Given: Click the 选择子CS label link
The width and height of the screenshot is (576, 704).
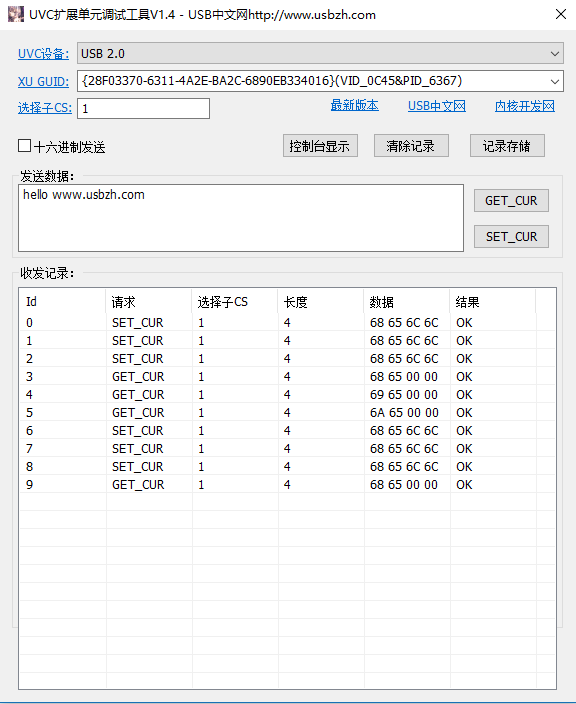Looking at the screenshot, I should click(x=45, y=108).
